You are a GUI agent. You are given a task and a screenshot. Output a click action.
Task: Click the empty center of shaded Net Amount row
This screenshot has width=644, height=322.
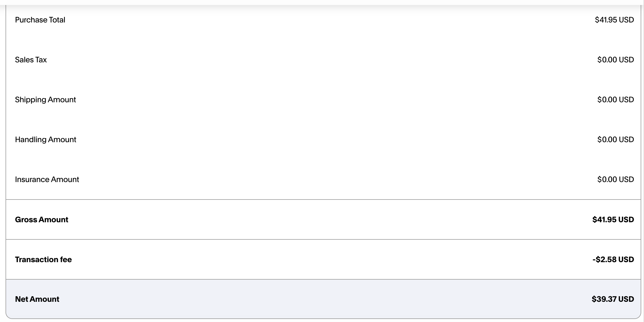[323, 299]
